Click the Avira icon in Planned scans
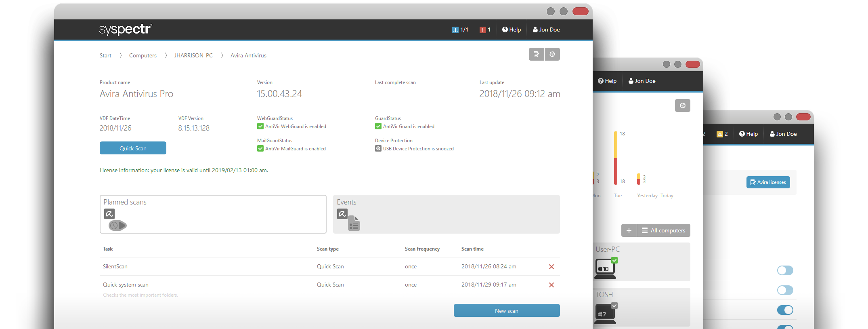 tap(109, 214)
